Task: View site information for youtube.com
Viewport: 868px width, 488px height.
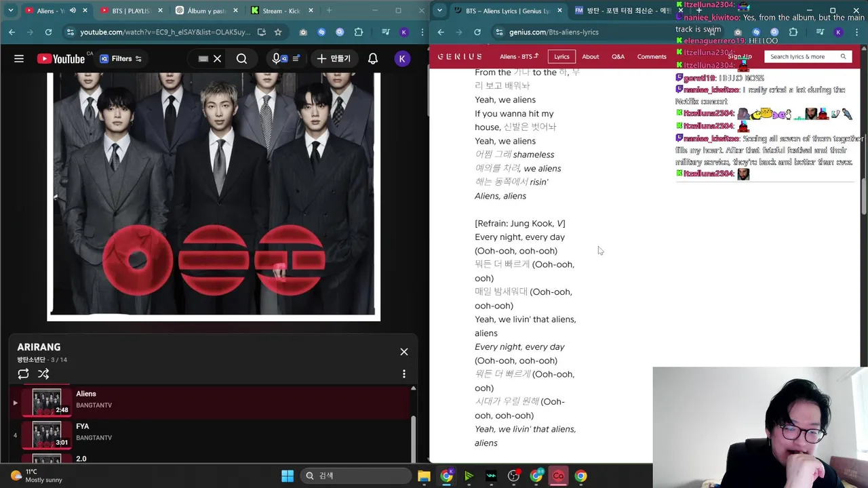Action: tap(71, 32)
